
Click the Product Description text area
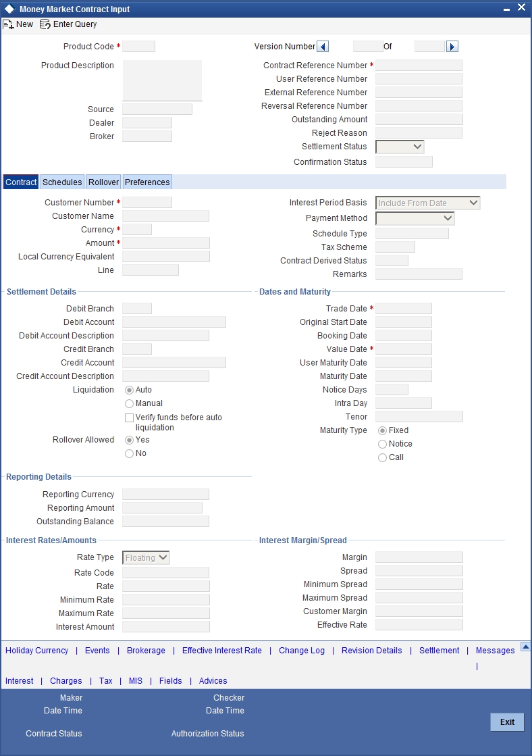click(163, 80)
